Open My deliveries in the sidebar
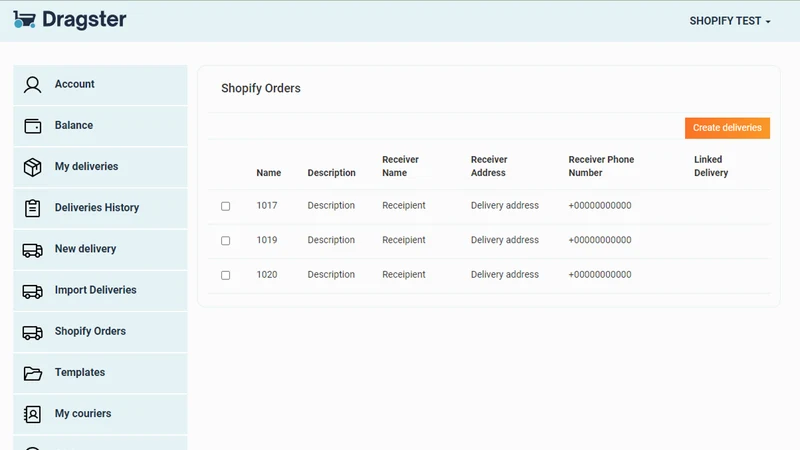Image resolution: width=800 pixels, height=450 pixels. (100, 167)
